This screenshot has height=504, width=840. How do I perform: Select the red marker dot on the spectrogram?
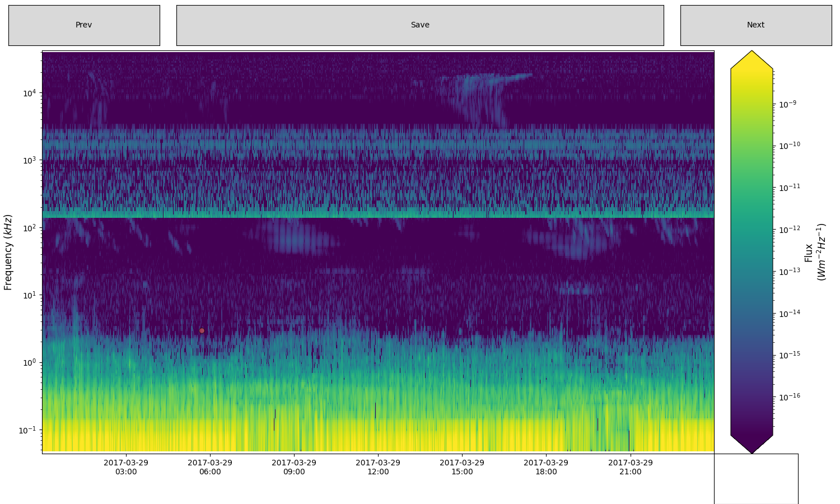[x=202, y=330]
